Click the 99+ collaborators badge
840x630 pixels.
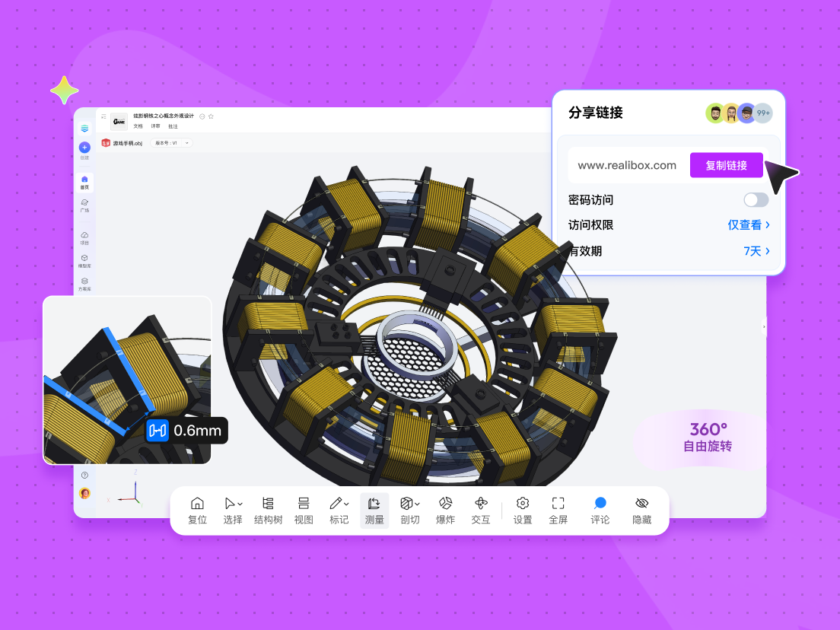763,113
